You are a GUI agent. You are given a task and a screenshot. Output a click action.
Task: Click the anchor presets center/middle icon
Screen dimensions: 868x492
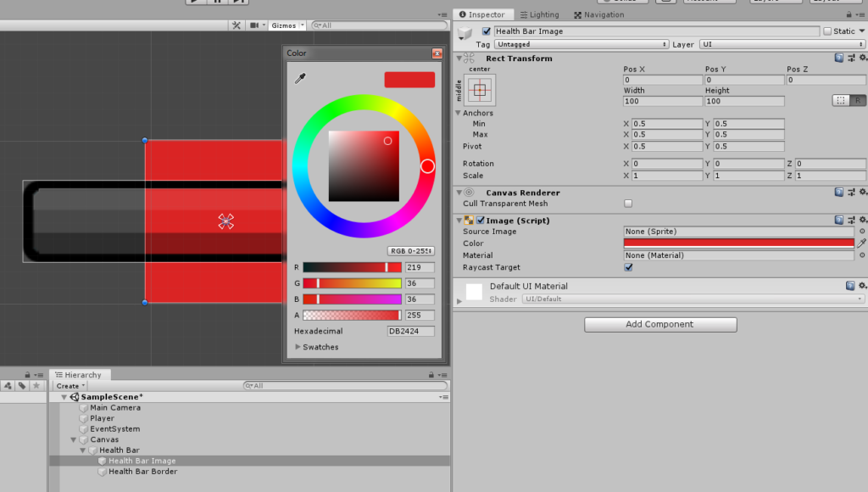point(481,89)
